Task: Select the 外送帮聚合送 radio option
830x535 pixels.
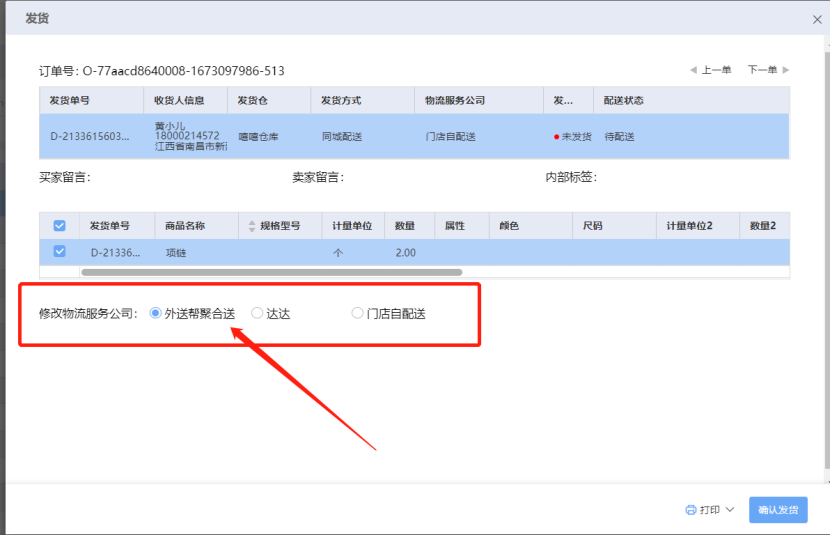Action: tap(155, 313)
